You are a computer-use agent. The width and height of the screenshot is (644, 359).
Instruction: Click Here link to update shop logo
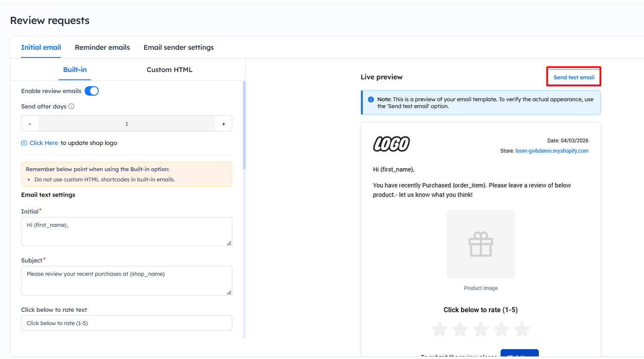coord(44,143)
